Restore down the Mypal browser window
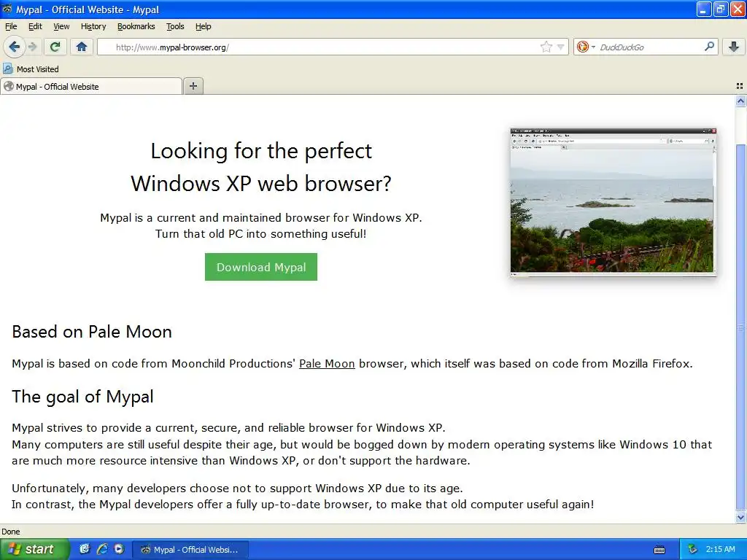 721,9
